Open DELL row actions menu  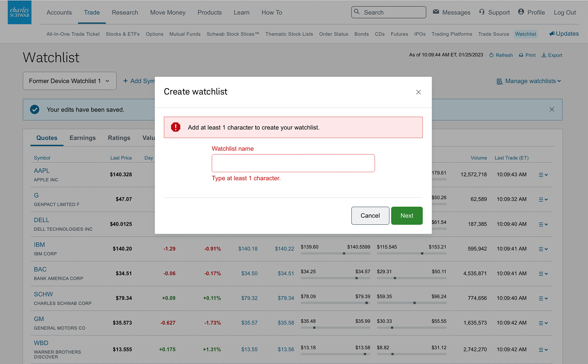543,224
